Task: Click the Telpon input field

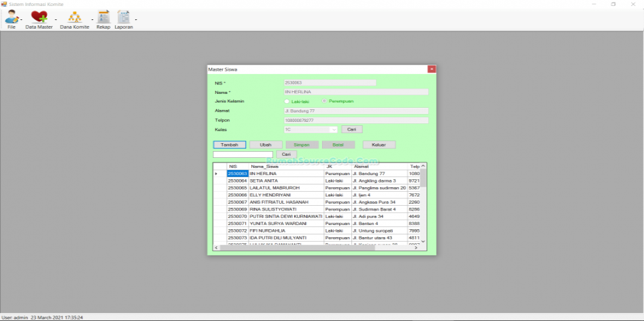Action: coord(356,121)
